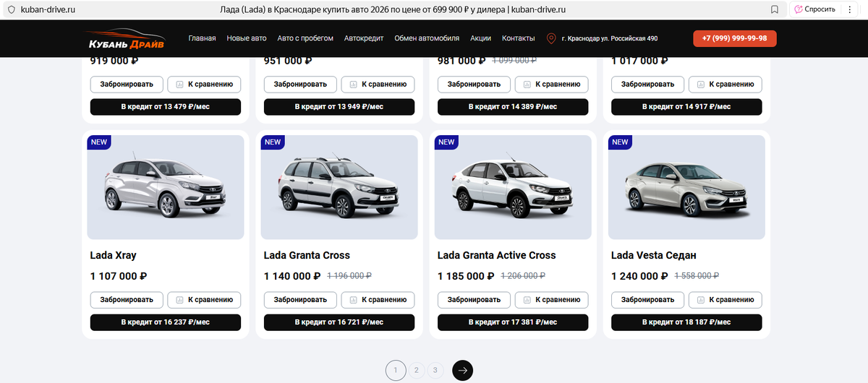The height and width of the screenshot is (383, 868).
Task: Add Lada Granta Cross к сравнению
Action: point(378,299)
